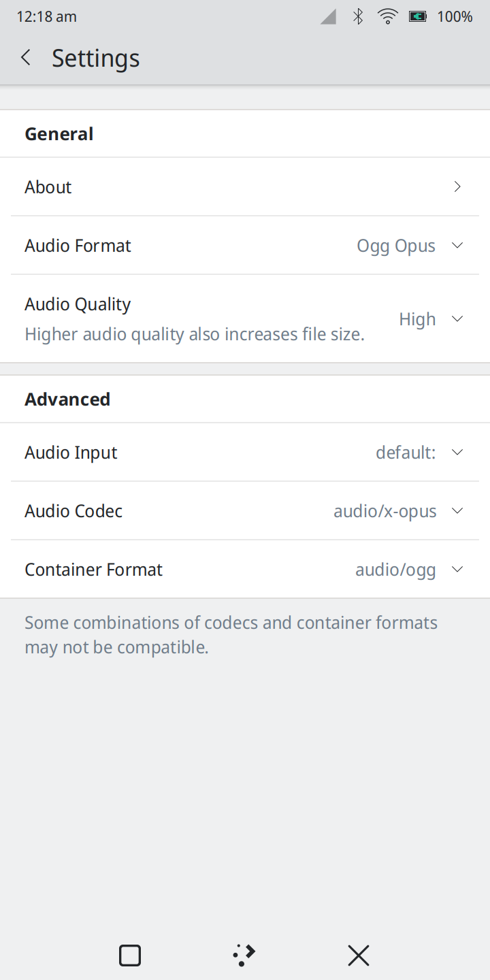The width and height of the screenshot is (490, 980).
Task: Click the battery indicator icon
Action: 417,17
